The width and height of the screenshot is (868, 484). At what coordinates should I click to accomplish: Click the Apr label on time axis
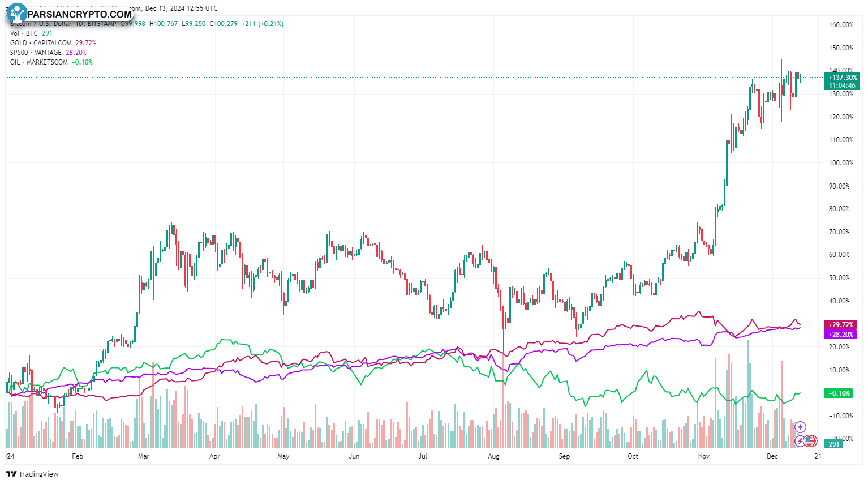click(x=214, y=456)
